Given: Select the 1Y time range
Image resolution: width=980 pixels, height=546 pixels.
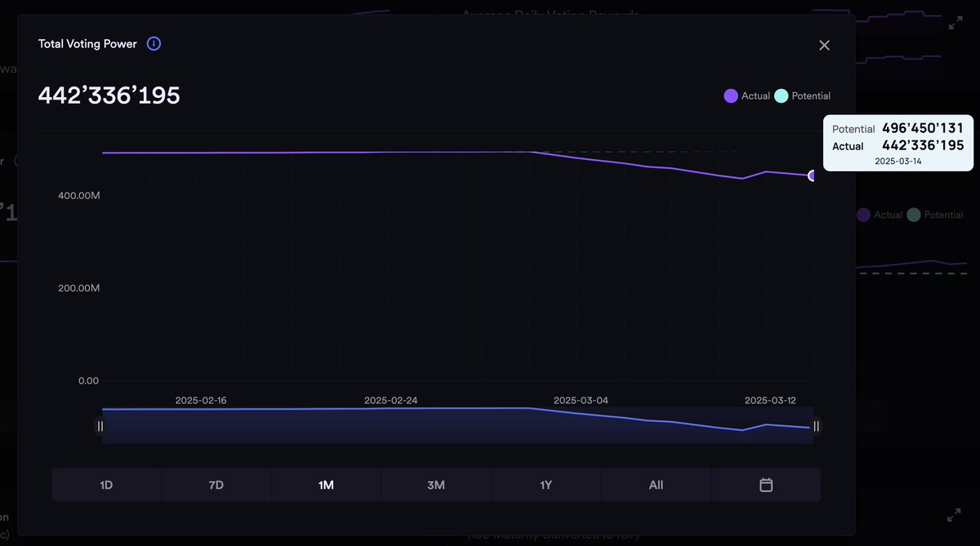Looking at the screenshot, I should [546, 485].
